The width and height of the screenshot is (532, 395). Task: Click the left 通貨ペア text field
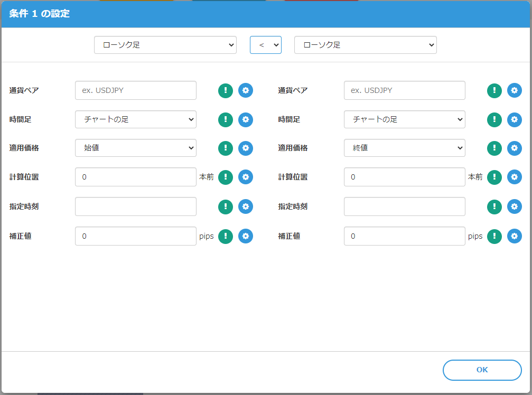coord(136,90)
